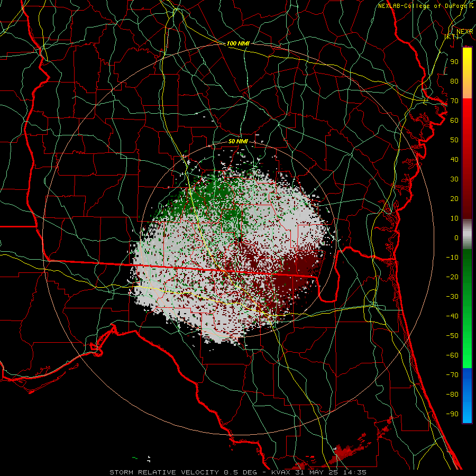476x476 pixels.
Task: Click the KVAX 31 MAY 25 14:35 timestamp
Action: coord(319,472)
